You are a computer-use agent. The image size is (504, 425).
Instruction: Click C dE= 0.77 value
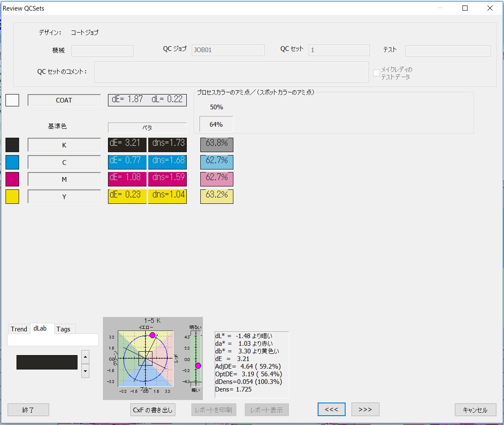pyautogui.click(x=127, y=162)
